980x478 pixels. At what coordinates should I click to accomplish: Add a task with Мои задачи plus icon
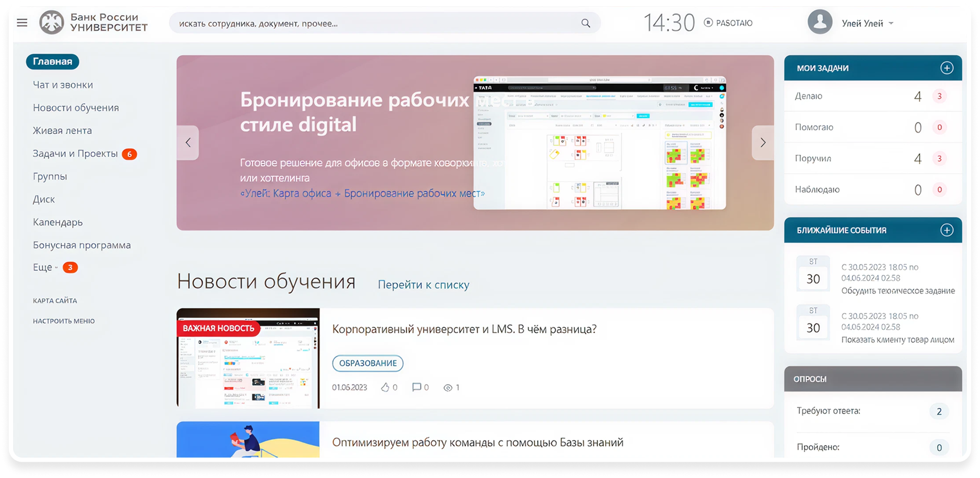pos(946,68)
